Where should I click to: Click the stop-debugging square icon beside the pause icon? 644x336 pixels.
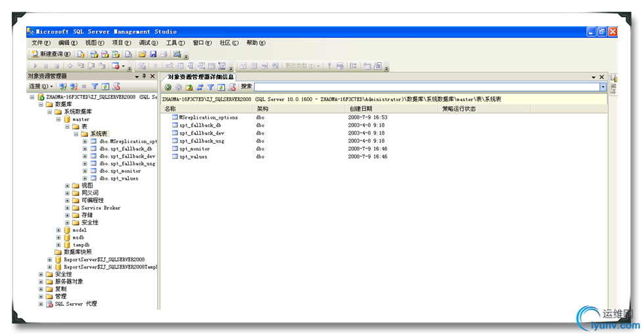(57, 66)
